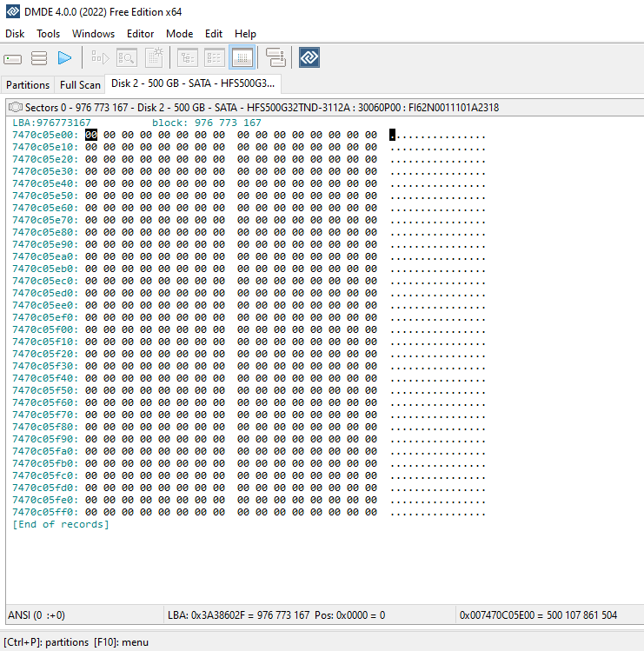Click the DMDE title bar application icon
The height and width of the screenshot is (651, 644).
[13, 11]
